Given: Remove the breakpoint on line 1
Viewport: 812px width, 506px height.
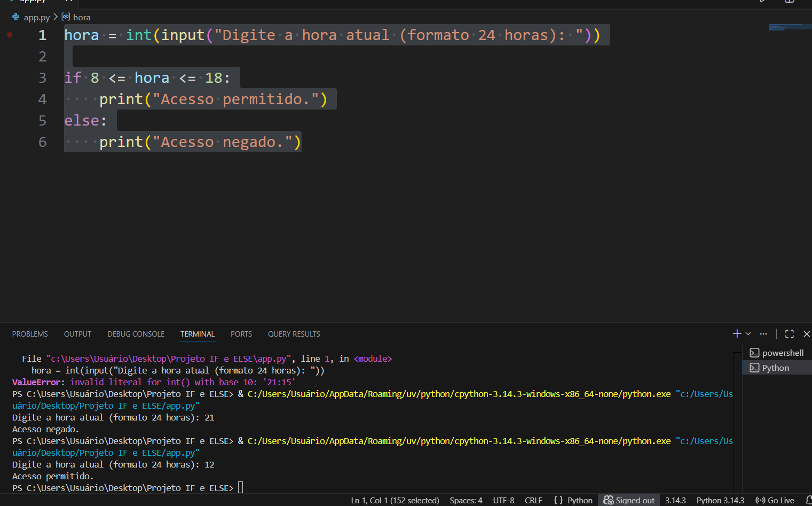Looking at the screenshot, I should [x=10, y=35].
